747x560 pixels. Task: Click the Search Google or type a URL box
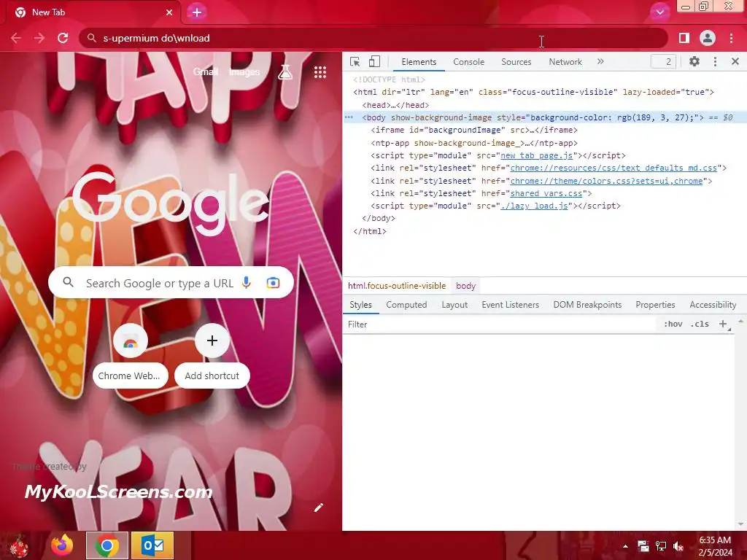(171, 283)
